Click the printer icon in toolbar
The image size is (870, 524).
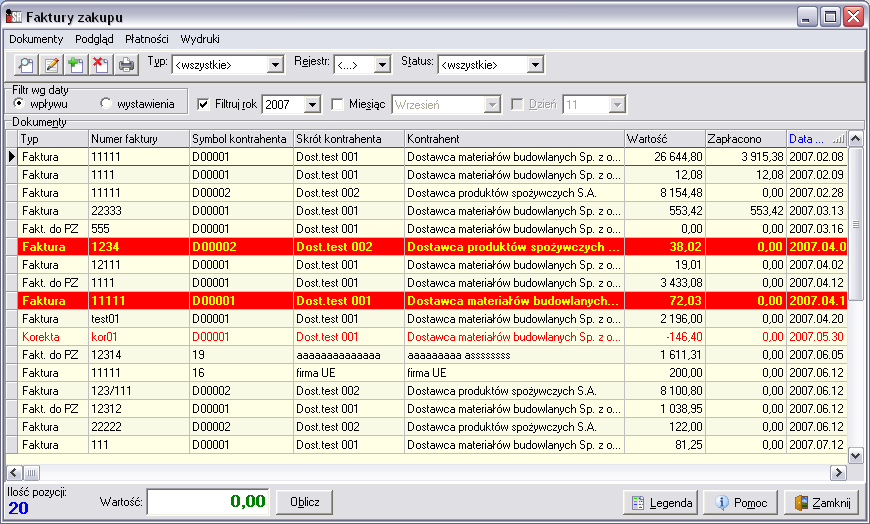pyautogui.click(x=127, y=65)
